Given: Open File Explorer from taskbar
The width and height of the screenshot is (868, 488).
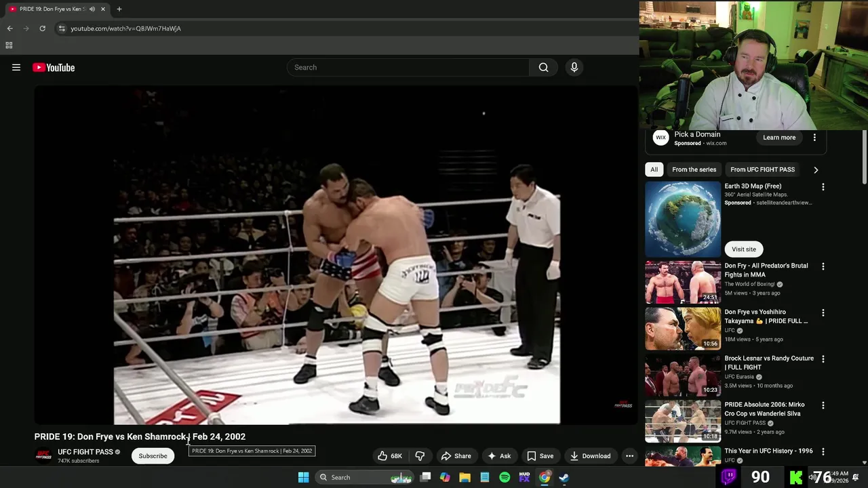Looking at the screenshot, I should coord(465,477).
